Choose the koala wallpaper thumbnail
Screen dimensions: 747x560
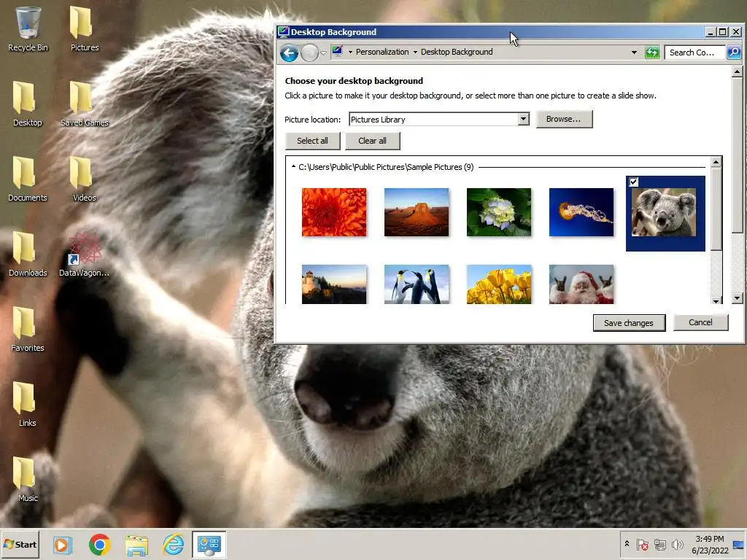coord(664,212)
